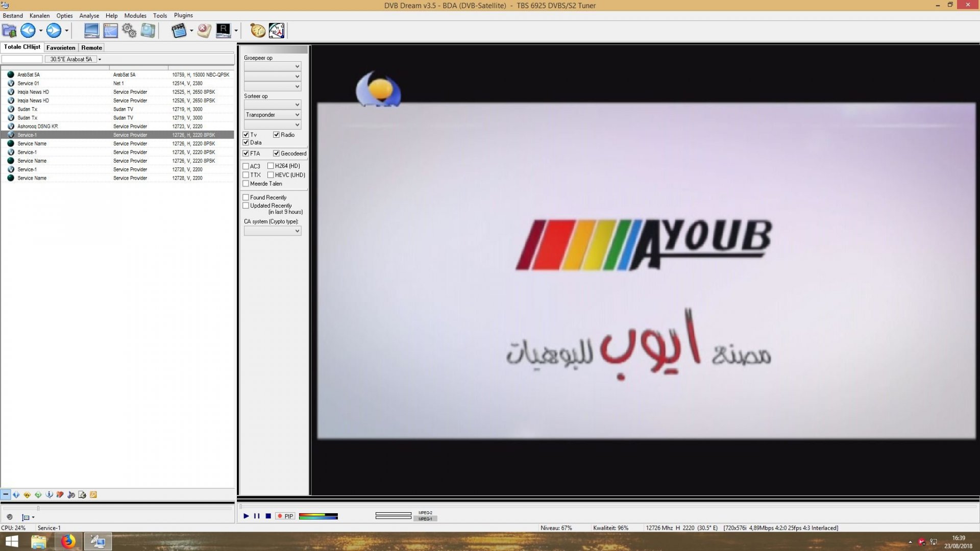Open the Kanalen menu
The image size is (980, 551).
point(39,15)
